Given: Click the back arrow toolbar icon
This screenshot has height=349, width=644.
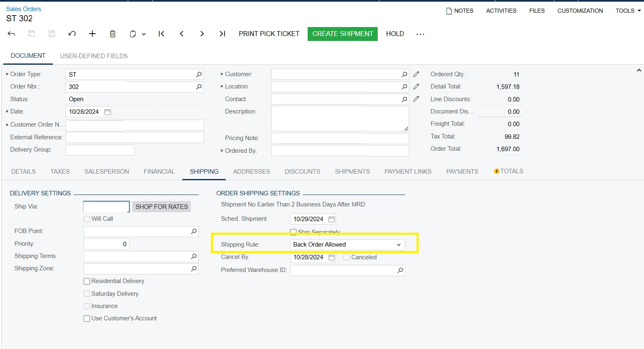Looking at the screenshot, I should click(11, 34).
